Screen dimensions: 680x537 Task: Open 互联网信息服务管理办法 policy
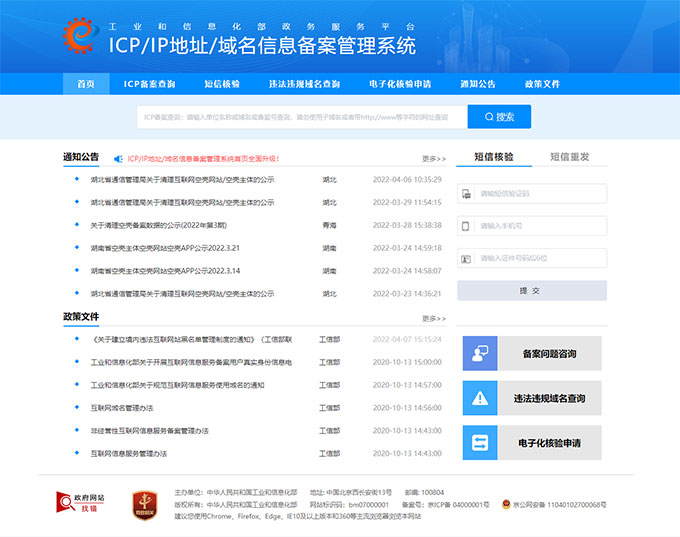pyautogui.click(x=129, y=454)
